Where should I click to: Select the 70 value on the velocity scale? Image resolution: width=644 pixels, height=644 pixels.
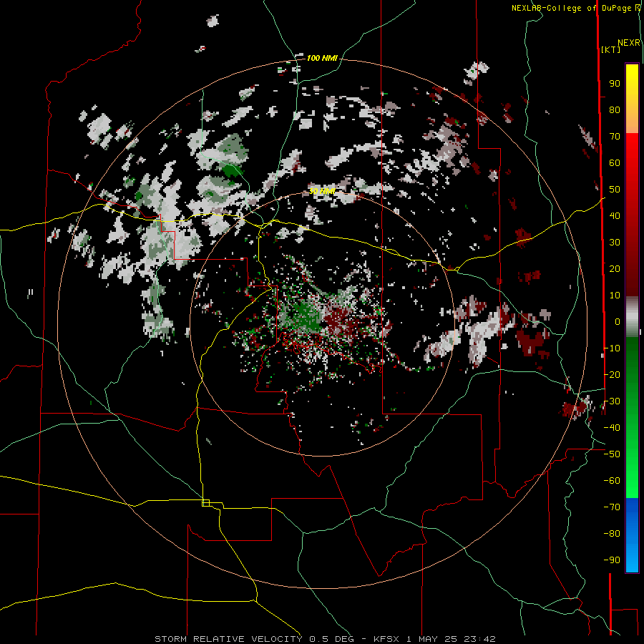click(615, 137)
